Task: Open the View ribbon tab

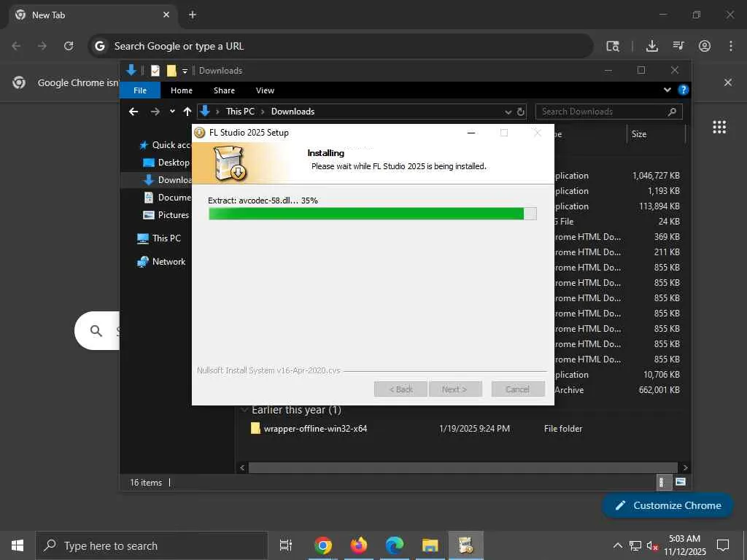Action: point(265,90)
